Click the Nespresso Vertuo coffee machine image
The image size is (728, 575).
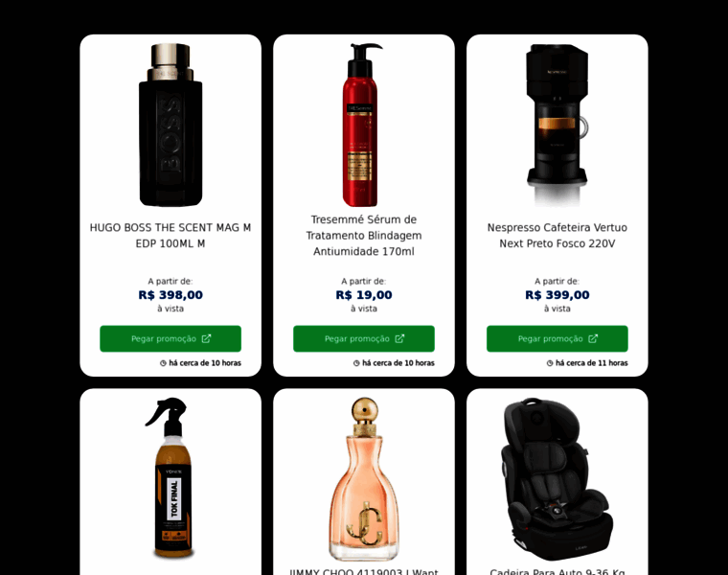(x=557, y=125)
